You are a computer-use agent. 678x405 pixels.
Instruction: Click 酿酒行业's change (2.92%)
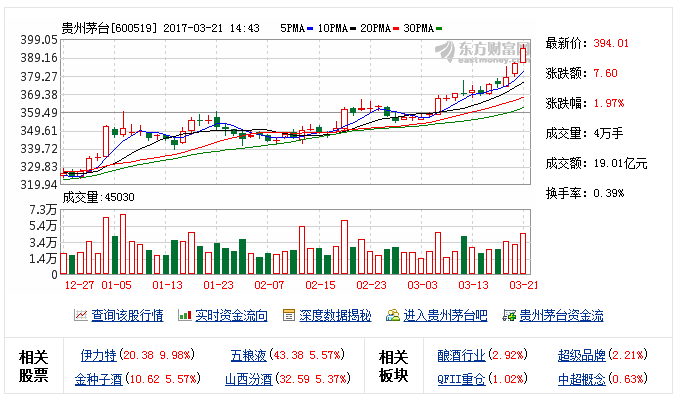508,355
